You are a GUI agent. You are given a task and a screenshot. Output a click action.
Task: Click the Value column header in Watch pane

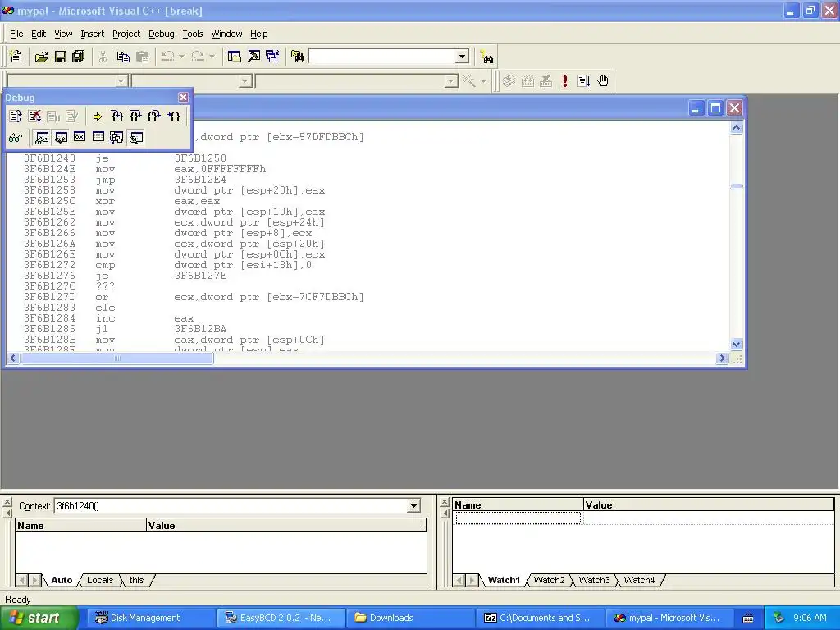pyautogui.click(x=708, y=505)
